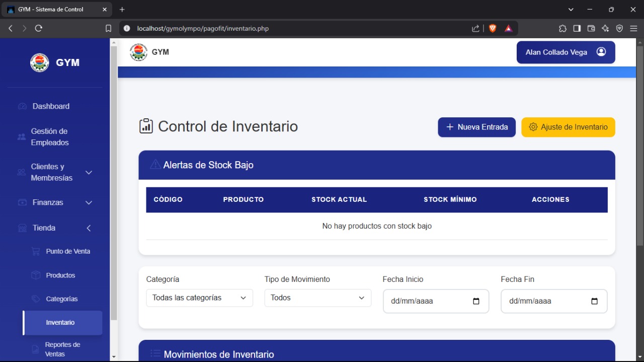Click the Brave Shields lion icon
This screenshot has width=644, height=362.
point(493,29)
